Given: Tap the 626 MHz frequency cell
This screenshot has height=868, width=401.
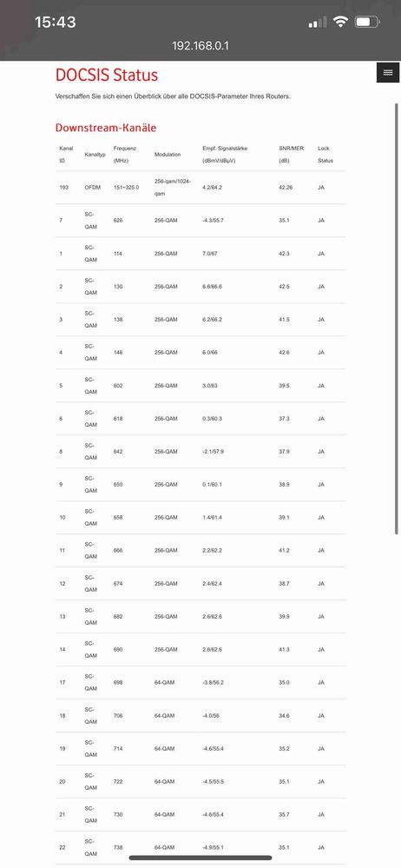Looking at the screenshot, I should pyautogui.click(x=118, y=221).
